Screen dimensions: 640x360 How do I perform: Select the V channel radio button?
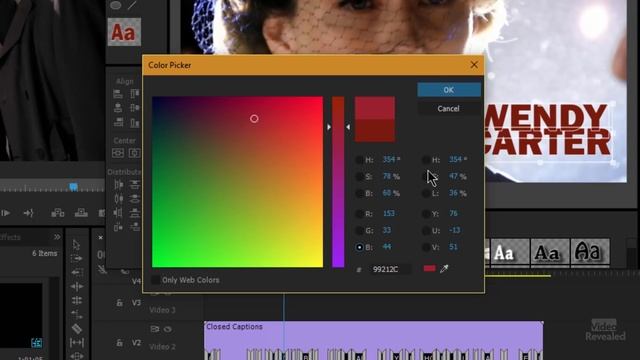[425, 247]
